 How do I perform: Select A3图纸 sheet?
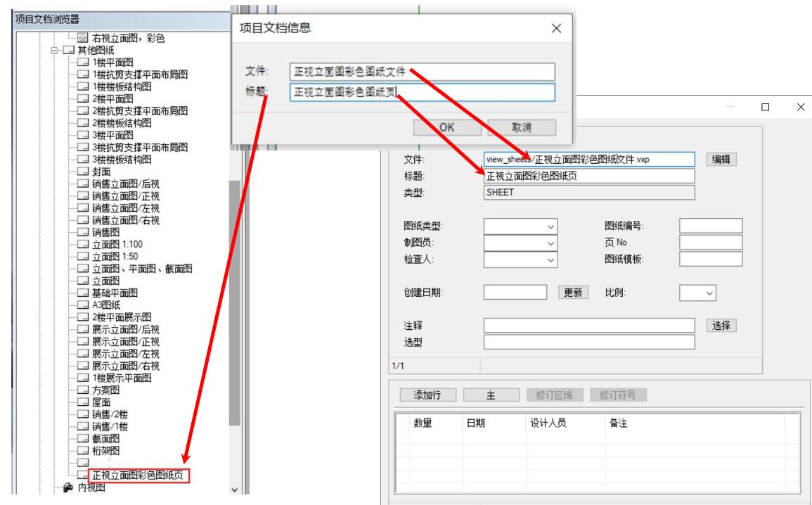click(x=105, y=305)
